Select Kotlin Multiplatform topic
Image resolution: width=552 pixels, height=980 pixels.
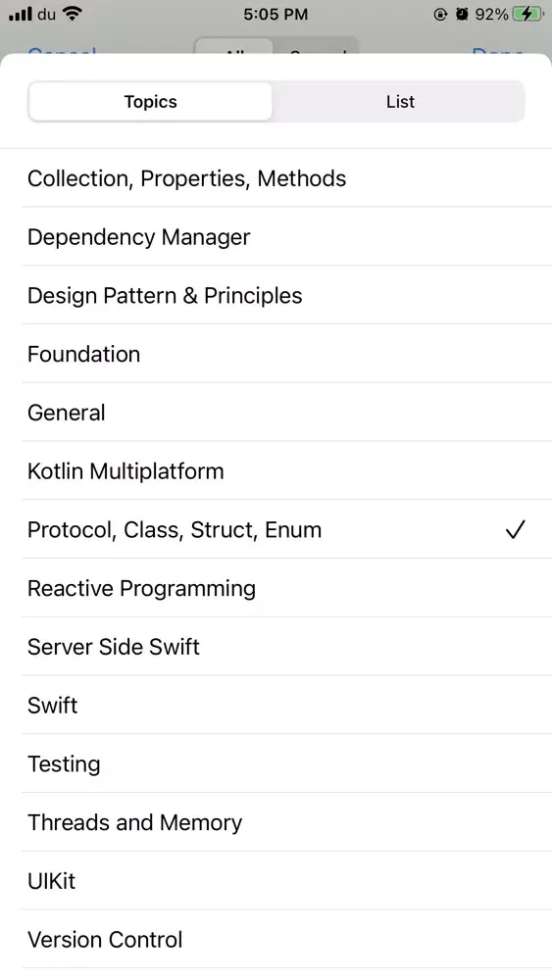(276, 470)
